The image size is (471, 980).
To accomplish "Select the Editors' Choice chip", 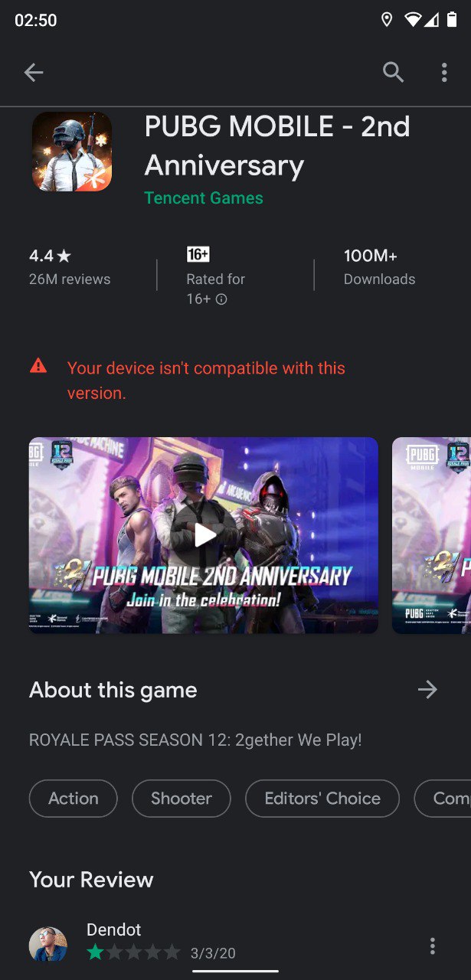I will 322,799.
